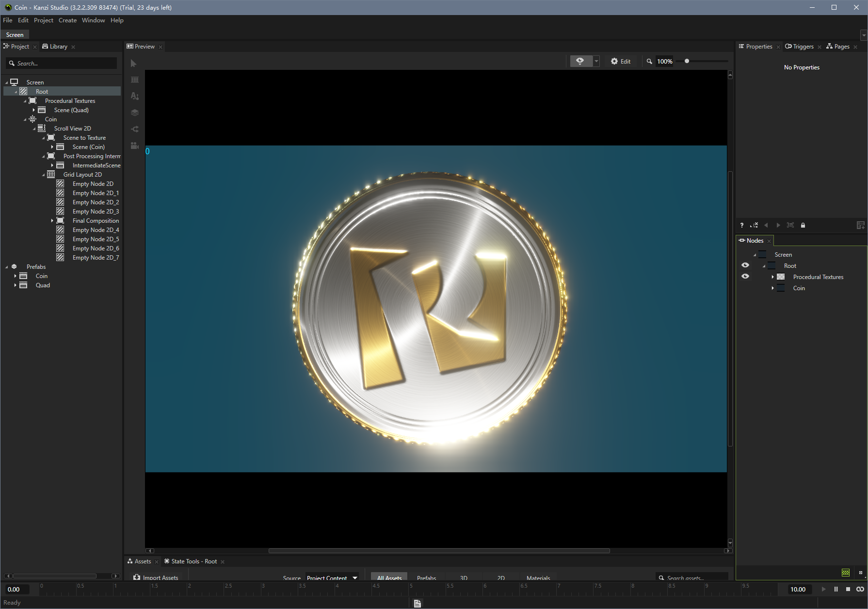Image resolution: width=868 pixels, height=609 pixels.
Task: Show the Materials asset filter
Action: pyautogui.click(x=538, y=577)
